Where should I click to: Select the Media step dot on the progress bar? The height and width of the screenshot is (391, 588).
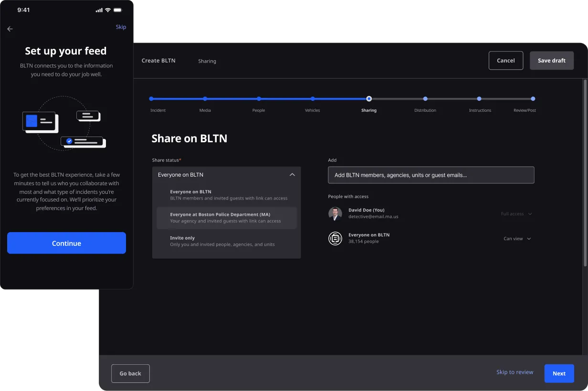205,99
